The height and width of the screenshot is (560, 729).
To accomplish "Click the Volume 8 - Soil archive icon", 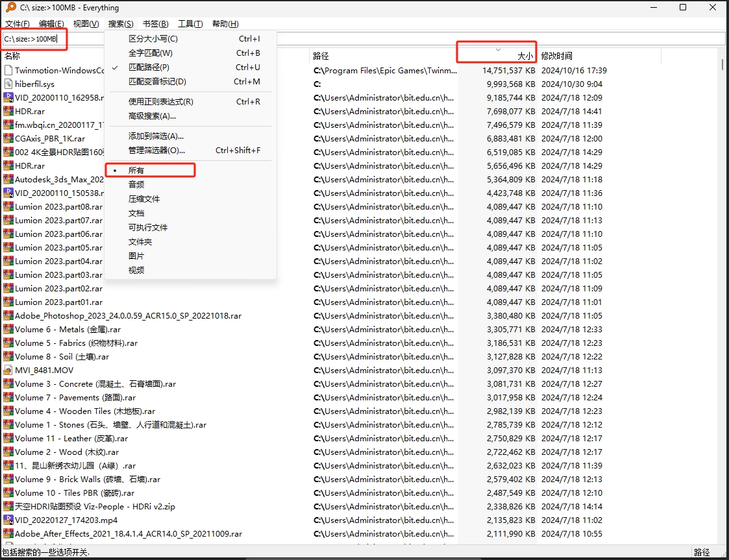I will pyautogui.click(x=8, y=356).
